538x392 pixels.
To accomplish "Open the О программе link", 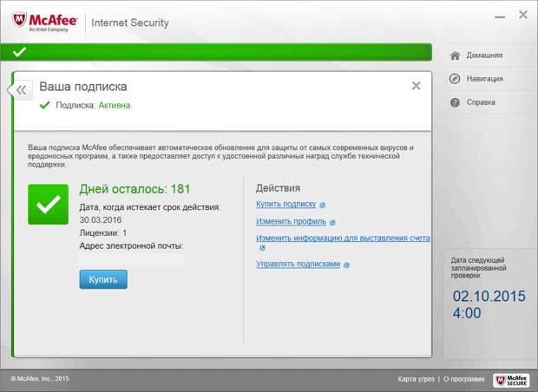I will 466,380.
